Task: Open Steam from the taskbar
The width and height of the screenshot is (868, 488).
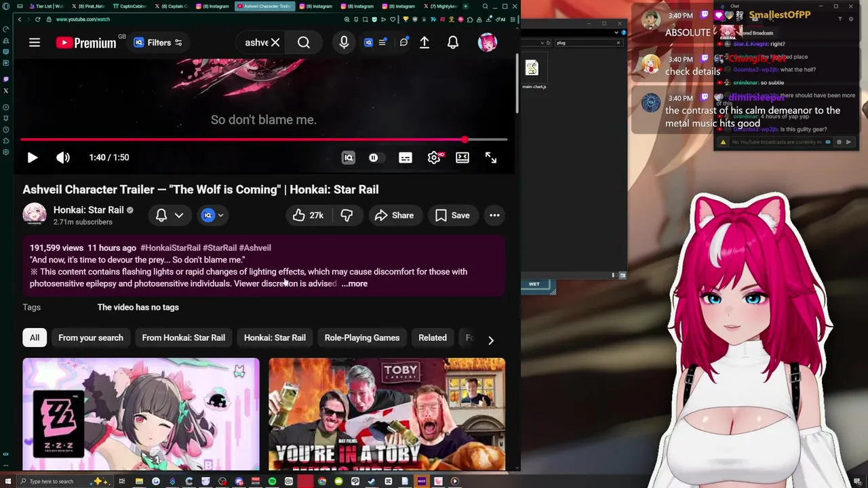Action: click(x=372, y=481)
